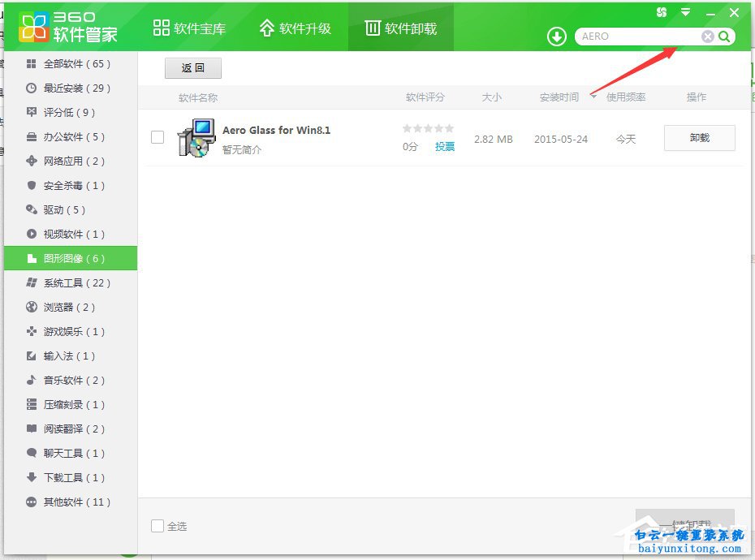755x560 pixels.
Task: Uninstall Aero Glass via the 卸载 button
Action: 698,138
